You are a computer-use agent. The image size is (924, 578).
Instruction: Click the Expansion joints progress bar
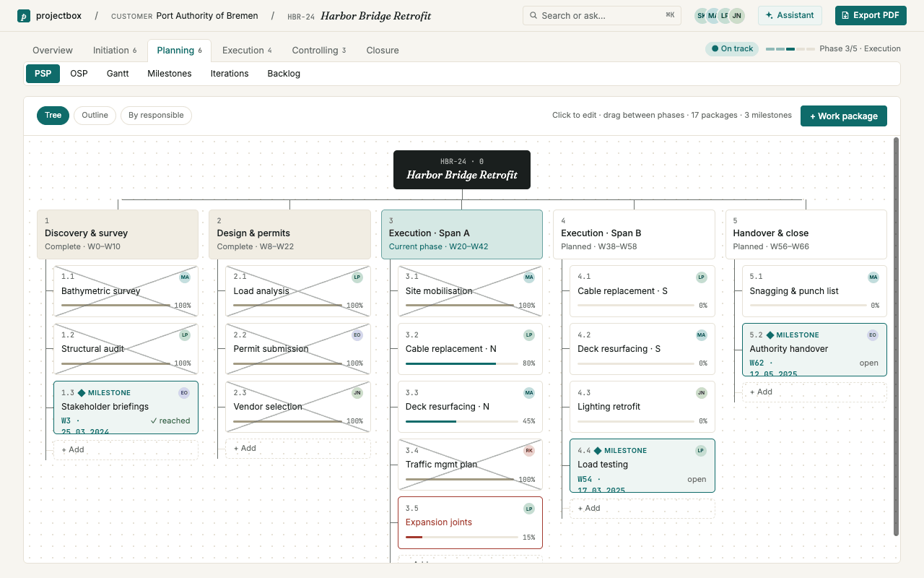click(461, 537)
